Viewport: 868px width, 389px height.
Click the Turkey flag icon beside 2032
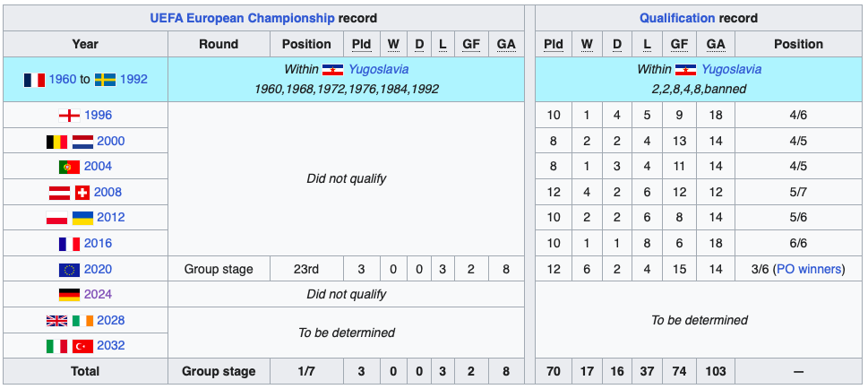click(82, 346)
